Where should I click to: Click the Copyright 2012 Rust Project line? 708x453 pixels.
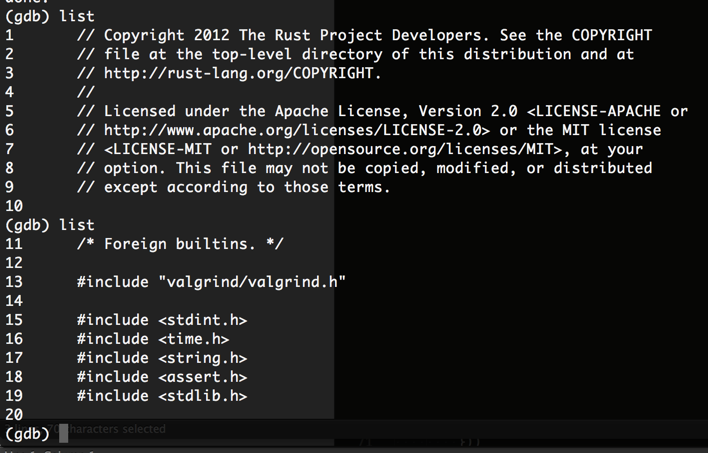(364, 35)
